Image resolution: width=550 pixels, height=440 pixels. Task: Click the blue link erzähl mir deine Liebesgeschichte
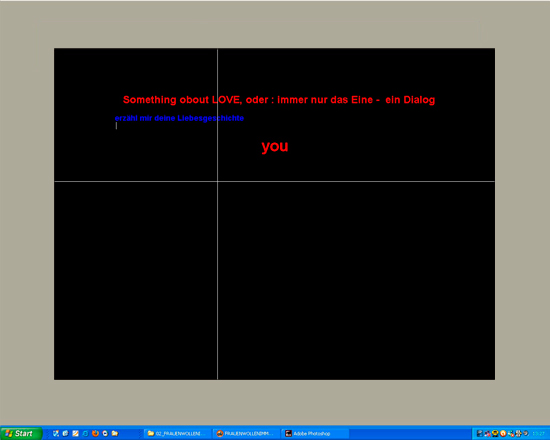179,118
